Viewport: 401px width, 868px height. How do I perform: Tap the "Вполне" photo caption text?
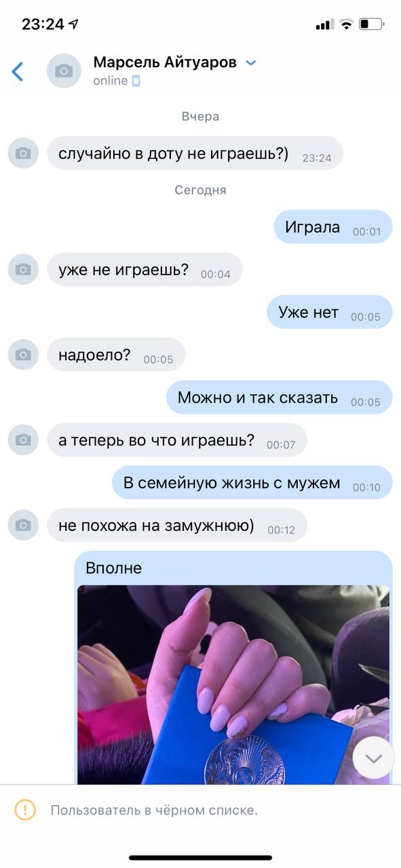click(x=114, y=568)
